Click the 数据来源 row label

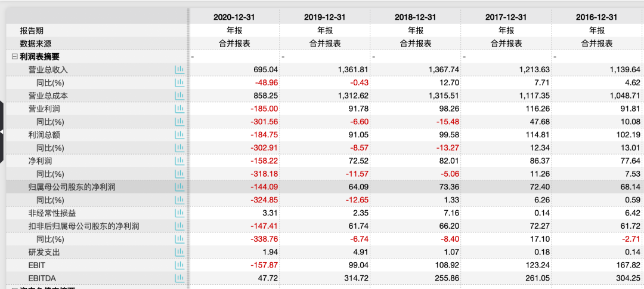tap(36, 44)
